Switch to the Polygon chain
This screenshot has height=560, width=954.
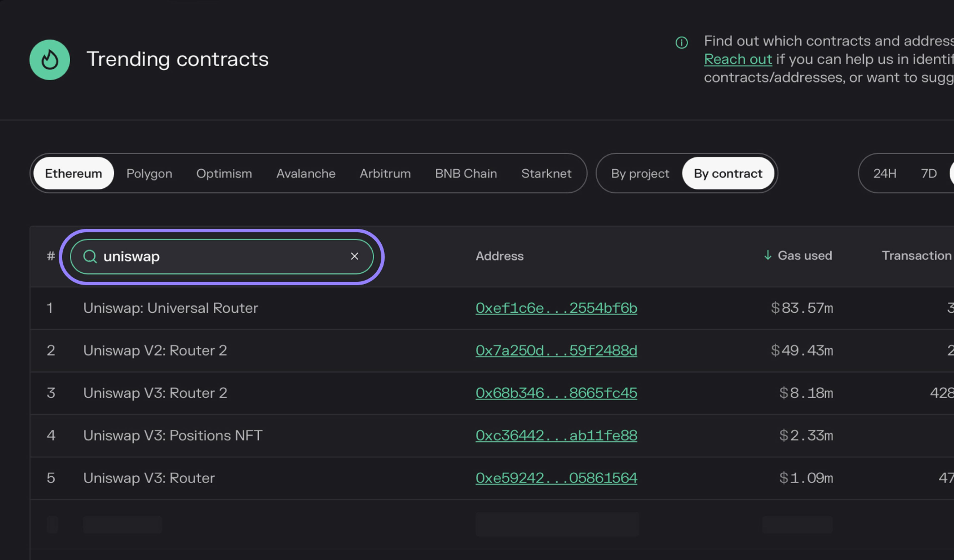[x=149, y=173]
